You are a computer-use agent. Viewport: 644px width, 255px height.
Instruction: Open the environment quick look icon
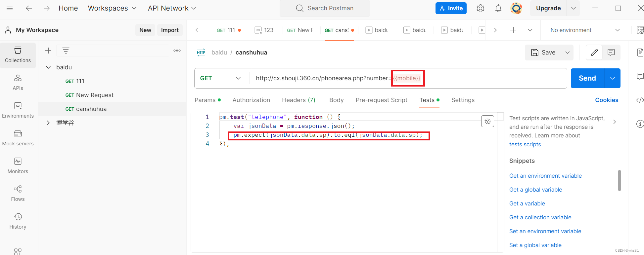tap(640, 30)
